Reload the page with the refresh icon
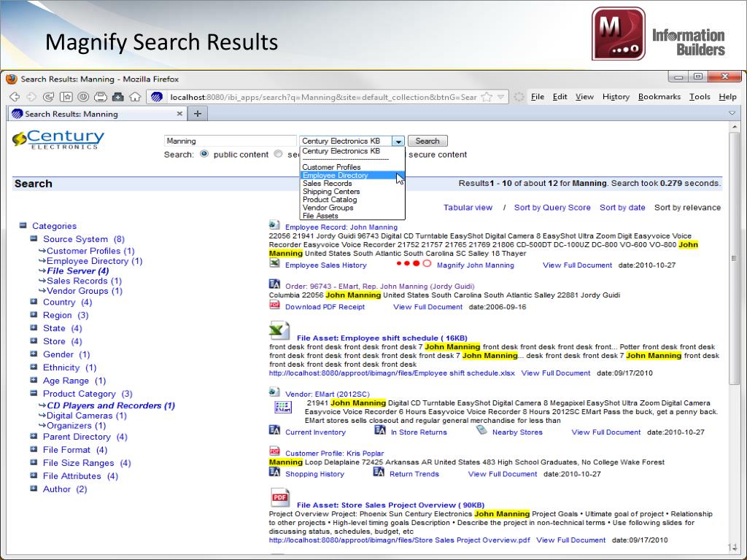The width and height of the screenshot is (747, 560). (x=48, y=97)
